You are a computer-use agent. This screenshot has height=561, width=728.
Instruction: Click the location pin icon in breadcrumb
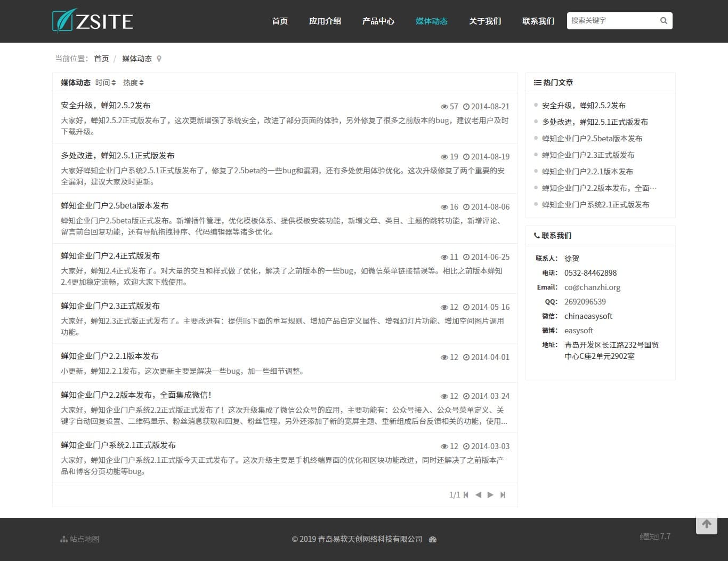click(159, 59)
